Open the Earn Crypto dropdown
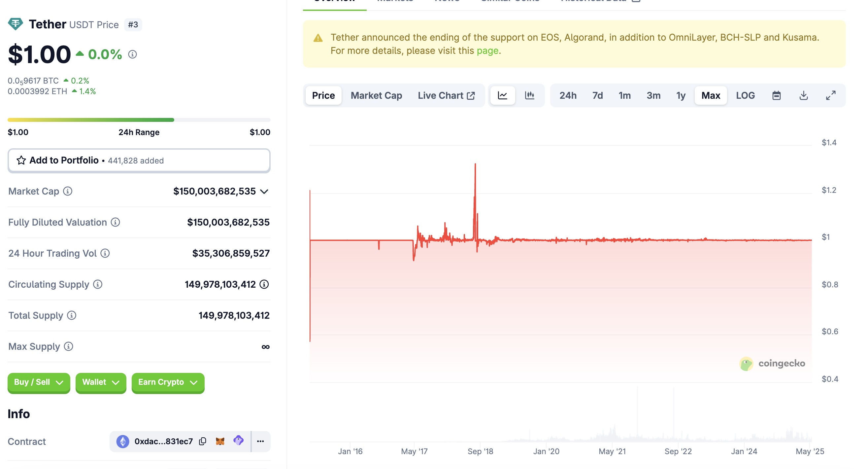 [x=168, y=382]
